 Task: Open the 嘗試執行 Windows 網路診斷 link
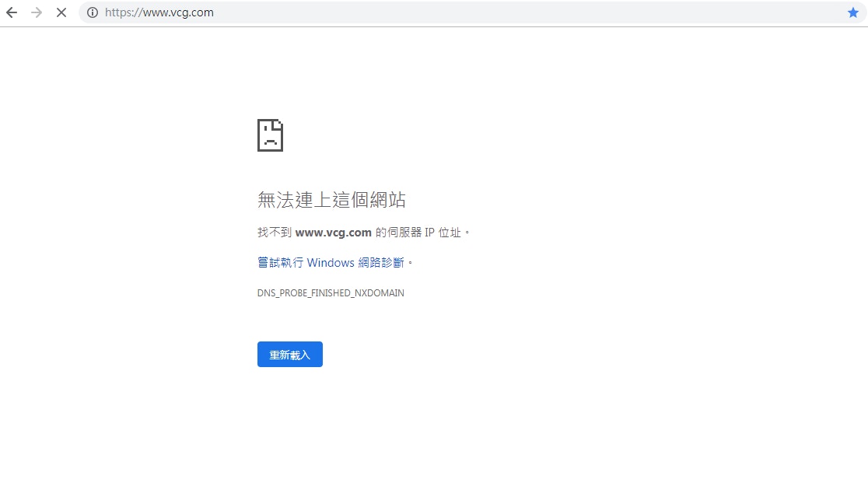[331, 262]
